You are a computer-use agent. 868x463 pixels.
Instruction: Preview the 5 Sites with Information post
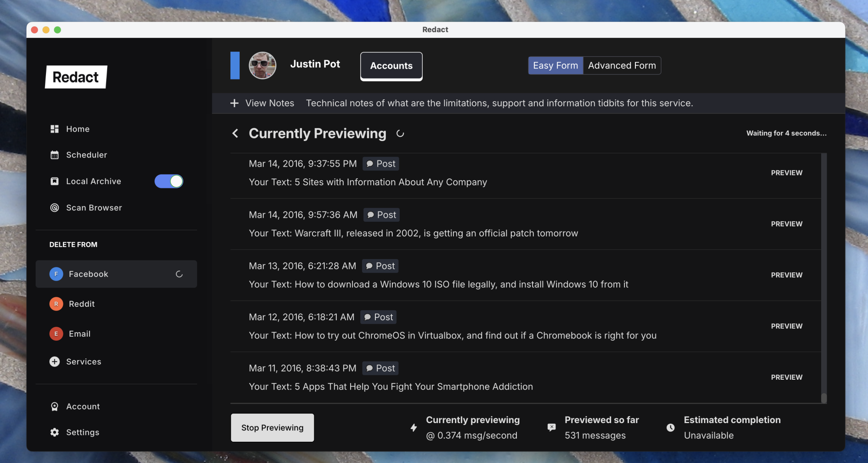[x=786, y=173]
